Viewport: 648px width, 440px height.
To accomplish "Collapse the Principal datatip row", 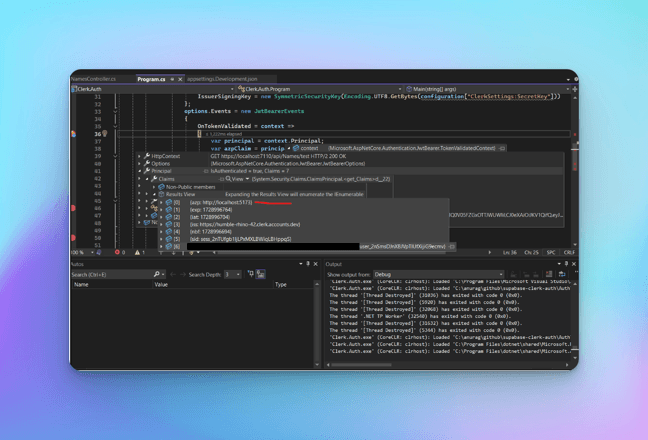I will [x=139, y=171].
